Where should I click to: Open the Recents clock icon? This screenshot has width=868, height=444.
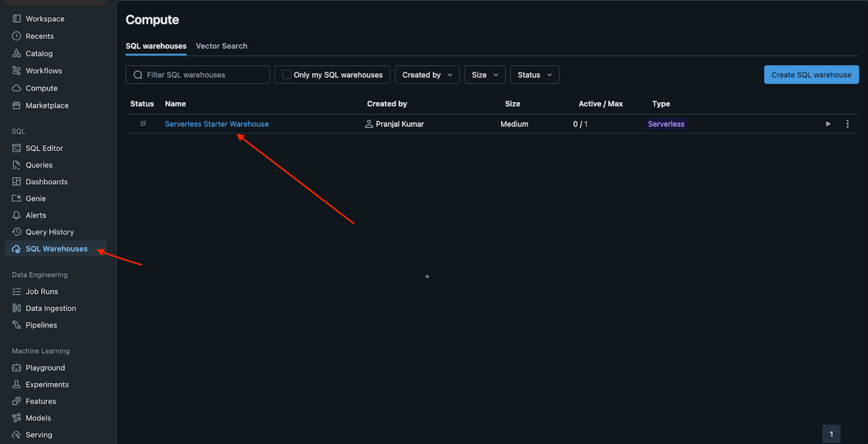[16, 36]
